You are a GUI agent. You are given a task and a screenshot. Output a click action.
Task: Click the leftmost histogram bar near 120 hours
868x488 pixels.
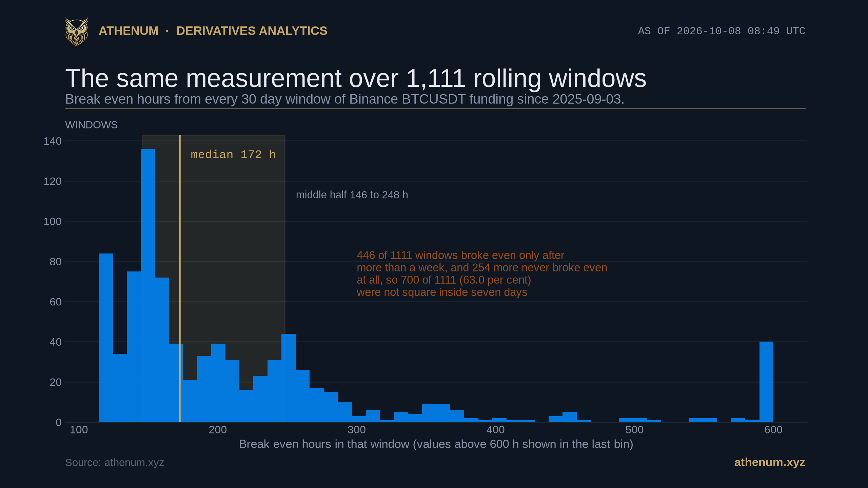point(106,338)
